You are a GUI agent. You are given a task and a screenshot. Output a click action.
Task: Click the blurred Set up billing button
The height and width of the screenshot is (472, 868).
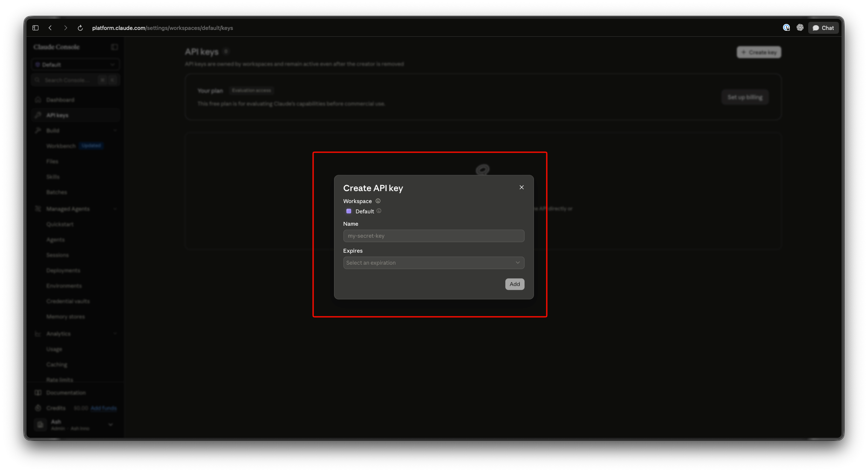[x=745, y=97]
